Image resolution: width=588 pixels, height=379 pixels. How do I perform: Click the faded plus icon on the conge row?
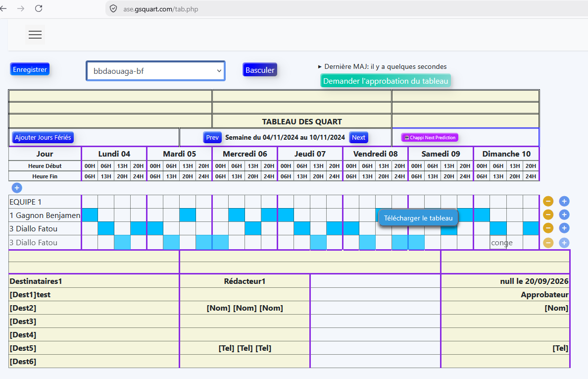[x=564, y=243]
